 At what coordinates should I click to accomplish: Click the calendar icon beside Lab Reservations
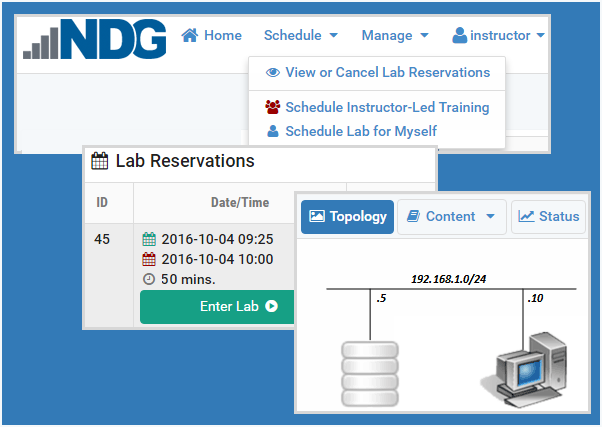[x=99, y=161]
